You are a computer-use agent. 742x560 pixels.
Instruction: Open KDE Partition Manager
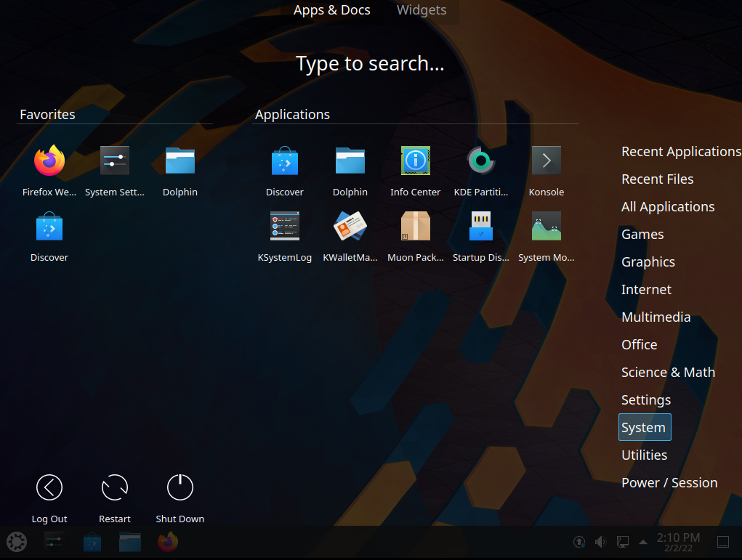[x=481, y=161]
